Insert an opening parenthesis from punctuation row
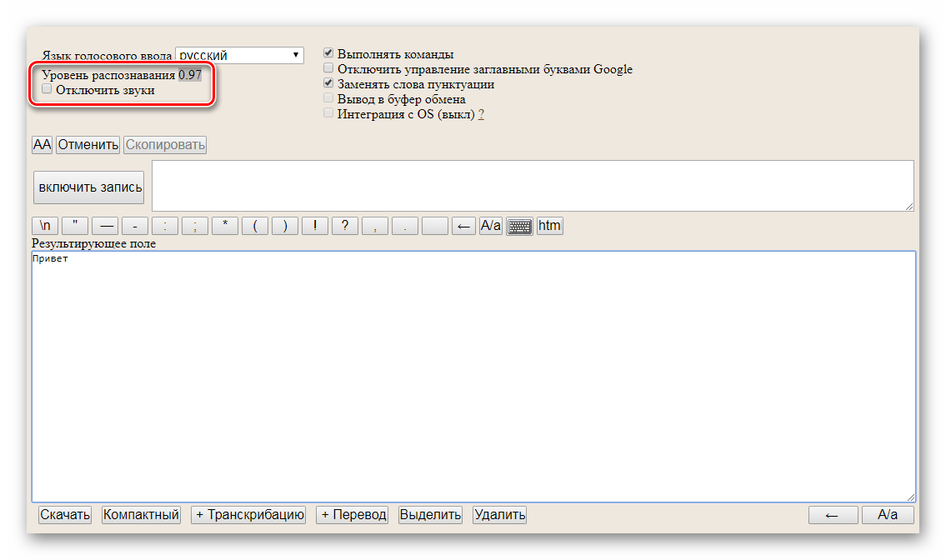This screenshot has width=946, height=560. [x=255, y=226]
